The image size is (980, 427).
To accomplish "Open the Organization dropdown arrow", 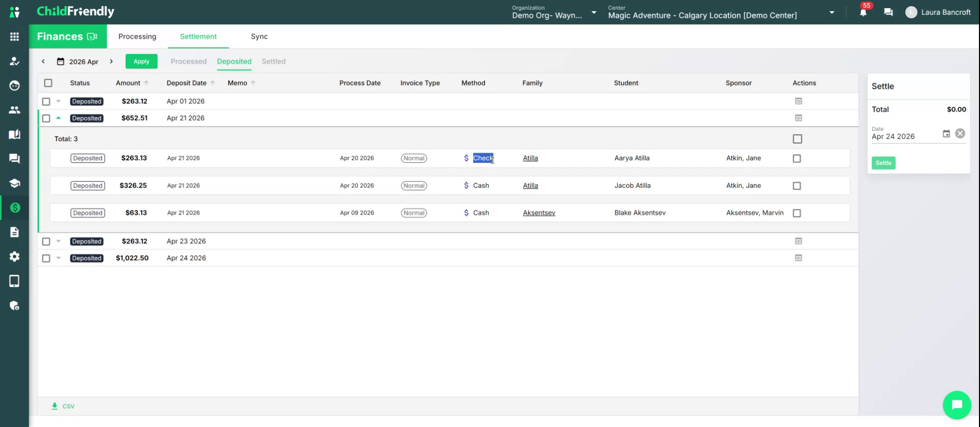I will (594, 12).
